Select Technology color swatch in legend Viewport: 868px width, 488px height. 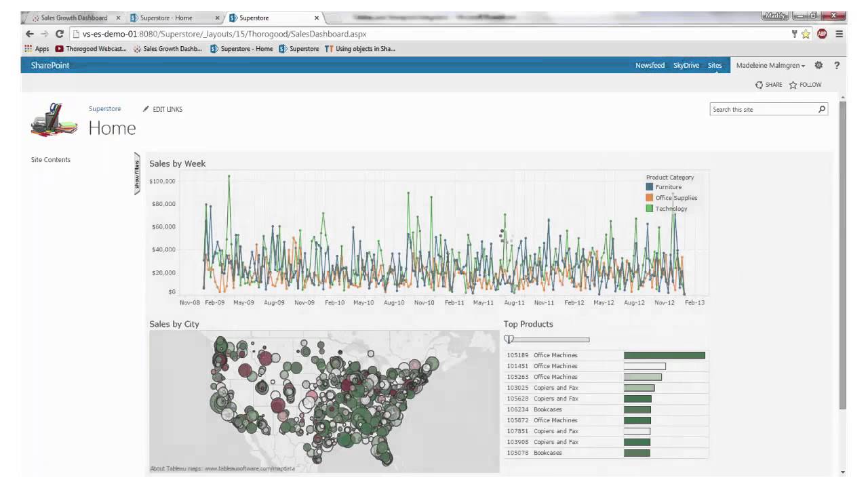[x=650, y=209]
